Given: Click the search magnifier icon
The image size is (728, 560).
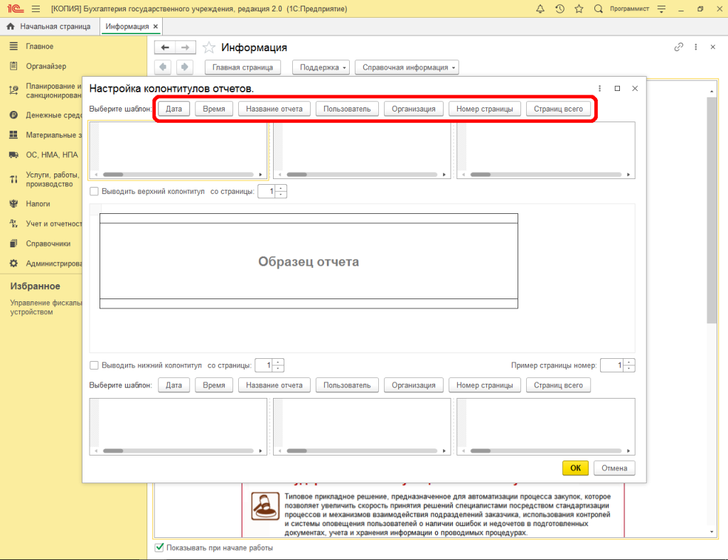Looking at the screenshot, I should click(x=598, y=9).
